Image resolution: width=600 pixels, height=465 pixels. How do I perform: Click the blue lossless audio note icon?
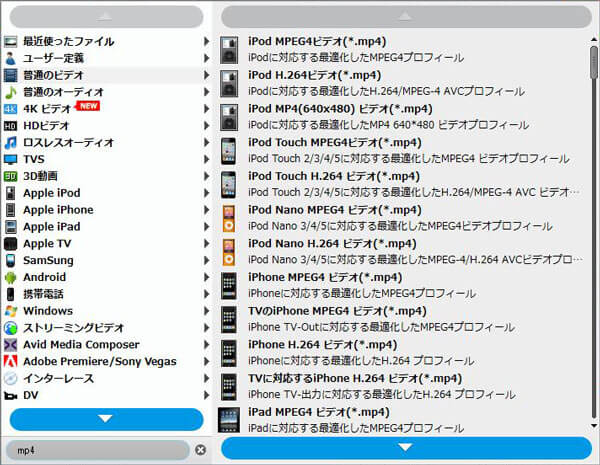11,142
